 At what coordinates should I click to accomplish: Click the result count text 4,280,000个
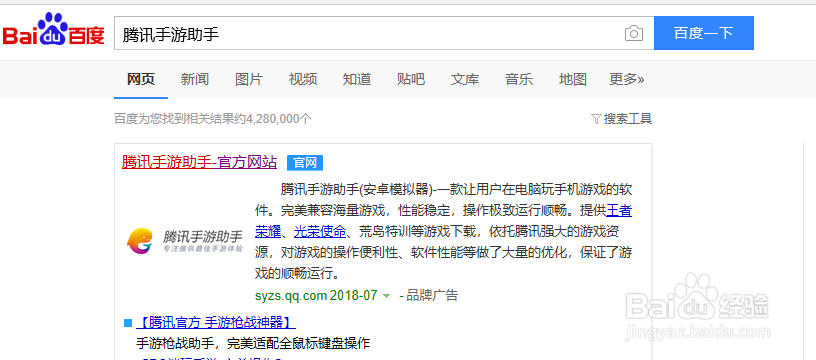tap(279, 119)
